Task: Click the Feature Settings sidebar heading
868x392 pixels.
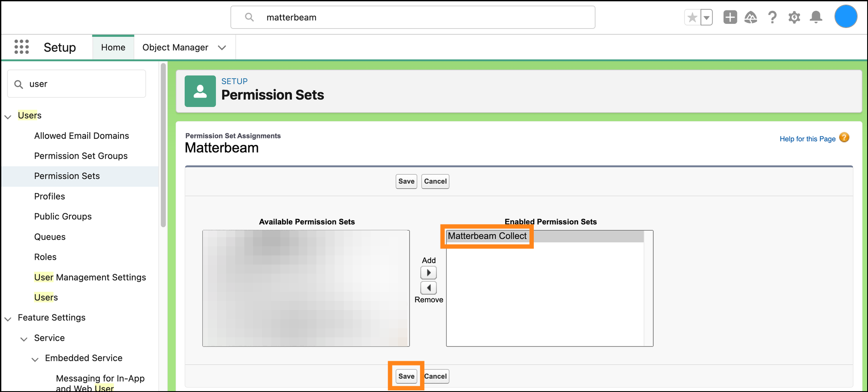Action: tap(52, 317)
